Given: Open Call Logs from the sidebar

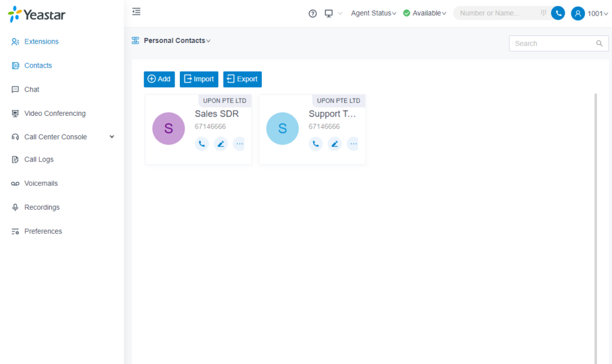Looking at the screenshot, I should 14,159.
